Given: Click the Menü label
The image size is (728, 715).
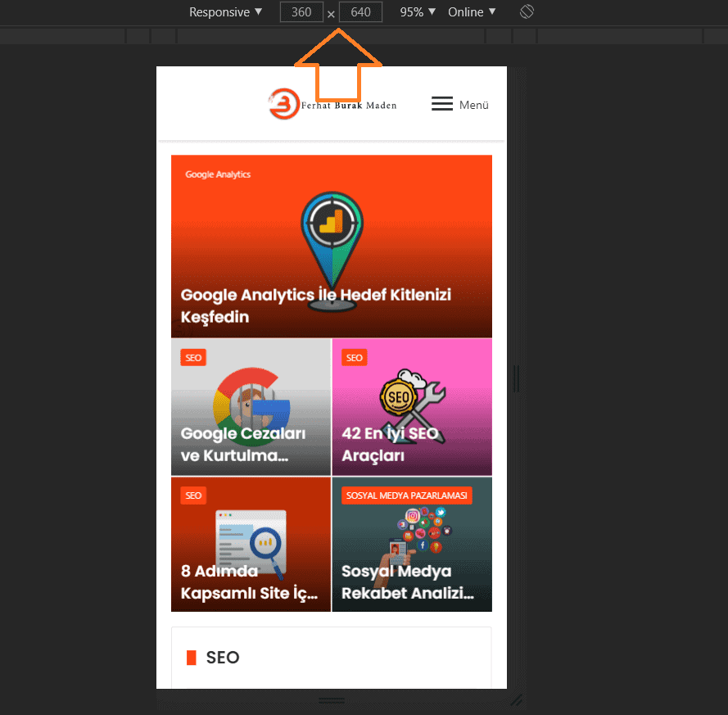Looking at the screenshot, I should [x=473, y=105].
